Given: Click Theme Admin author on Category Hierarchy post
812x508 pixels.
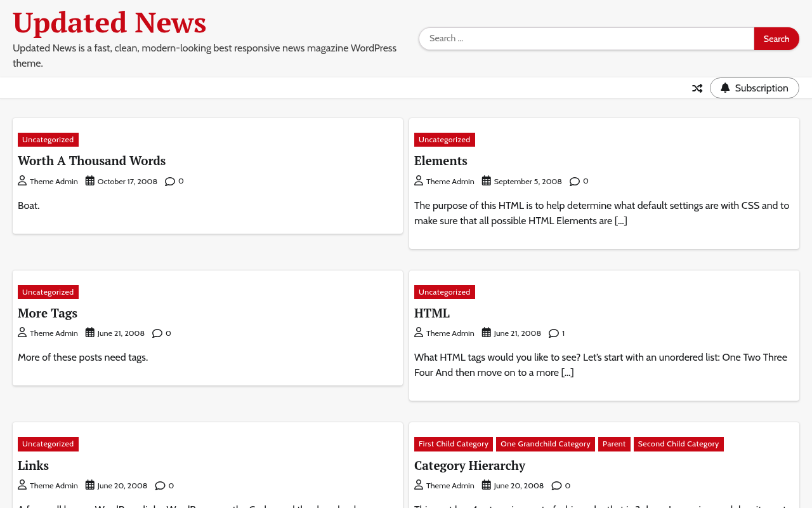Looking at the screenshot, I should 450,486.
